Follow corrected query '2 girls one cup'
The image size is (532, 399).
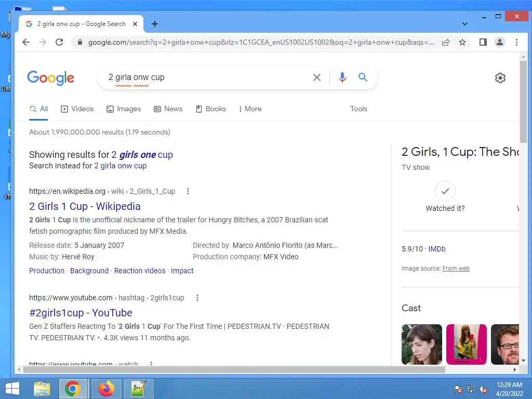(x=142, y=155)
